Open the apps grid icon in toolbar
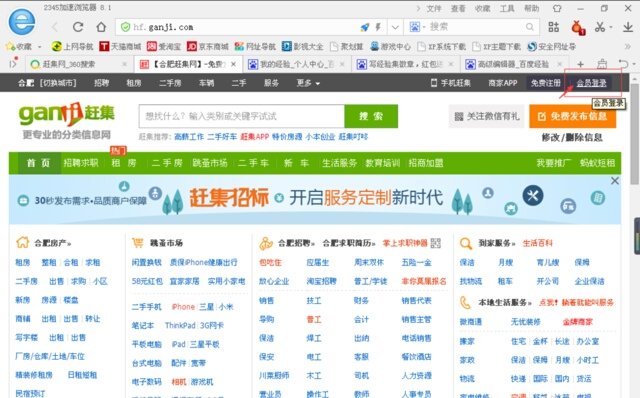The height and width of the screenshot is (398, 640). pos(553,27)
